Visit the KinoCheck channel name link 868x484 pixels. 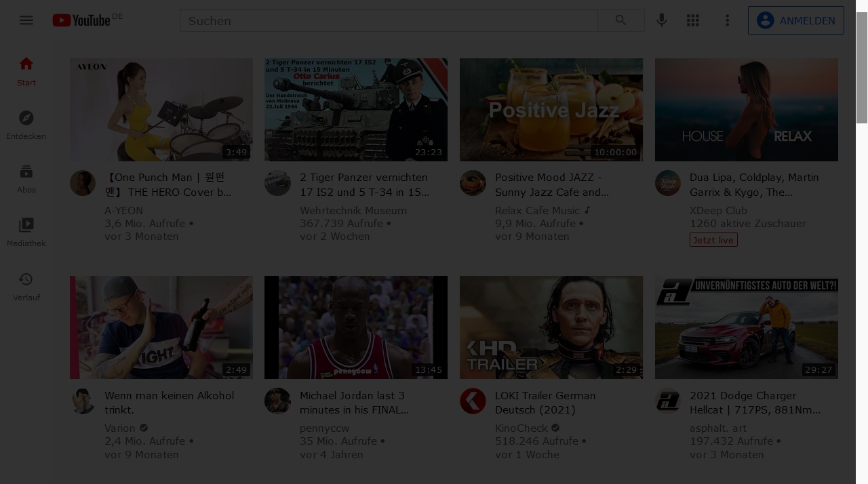(521, 428)
